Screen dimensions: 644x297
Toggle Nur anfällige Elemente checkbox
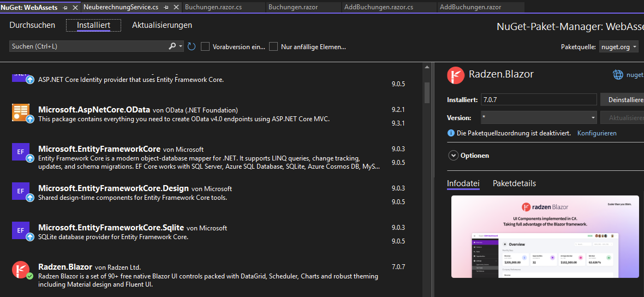coord(273,46)
